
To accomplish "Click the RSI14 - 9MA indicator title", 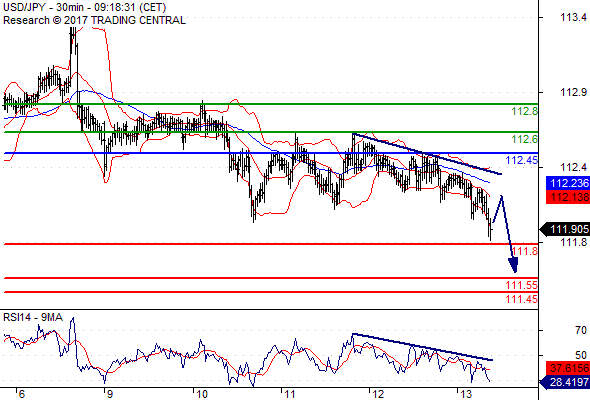I will click(x=33, y=318).
